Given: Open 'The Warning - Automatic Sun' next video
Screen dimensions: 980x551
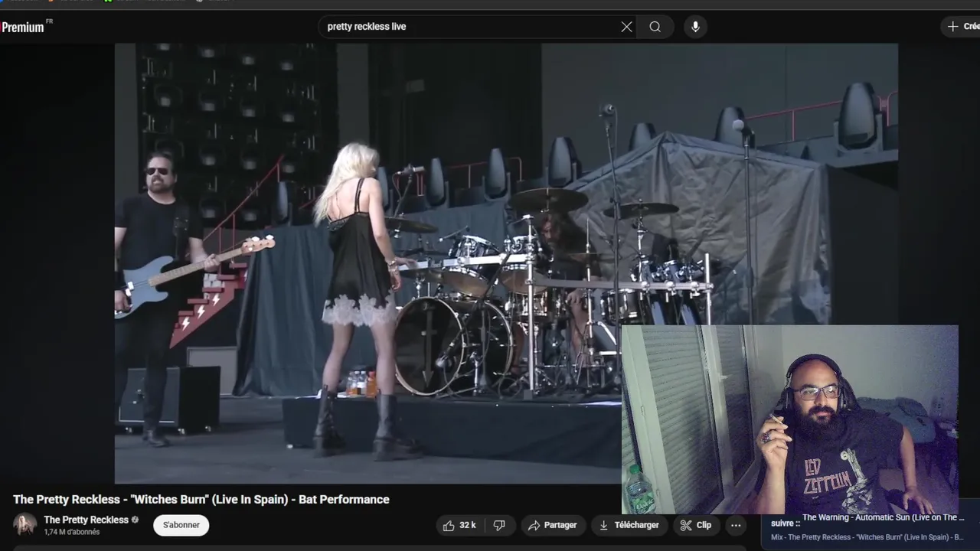Looking at the screenshot, I should click(x=883, y=518).
